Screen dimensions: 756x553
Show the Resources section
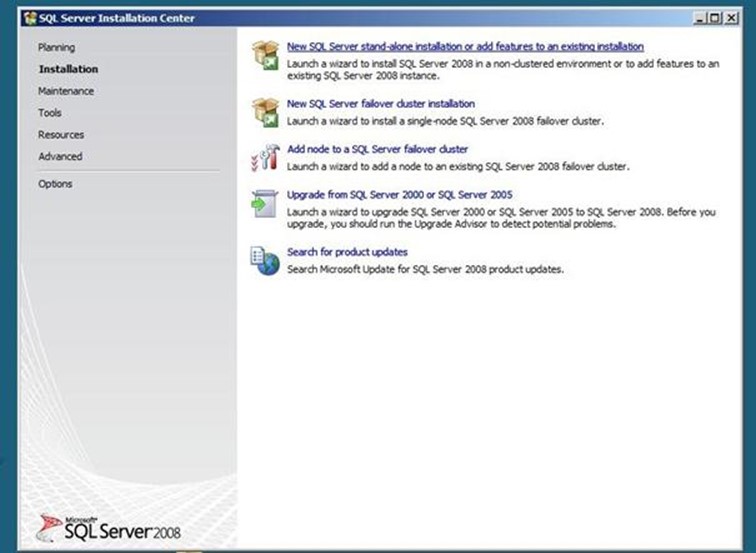61,135
